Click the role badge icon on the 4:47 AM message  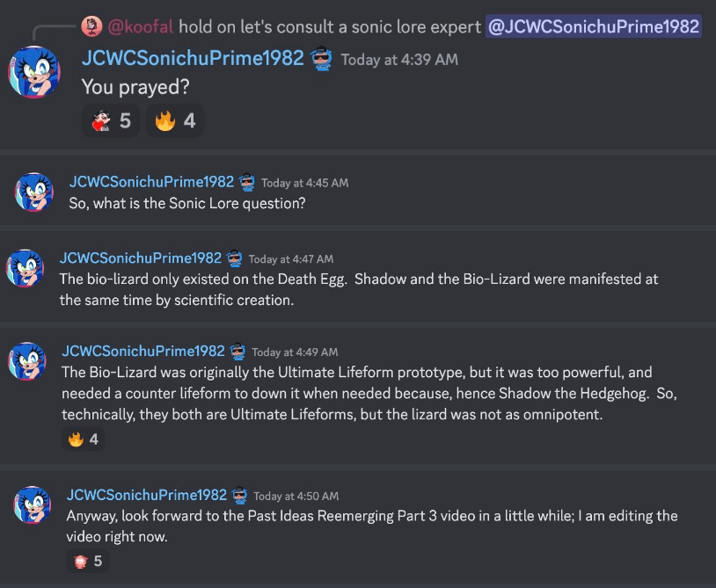click(x=235, y=258)
